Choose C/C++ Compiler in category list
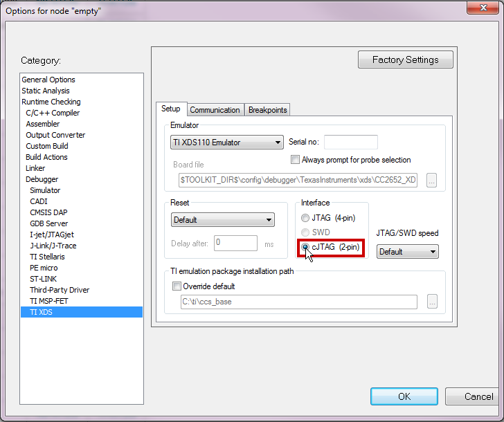Viewport: 504px width, 422px height. click(53, 113)
